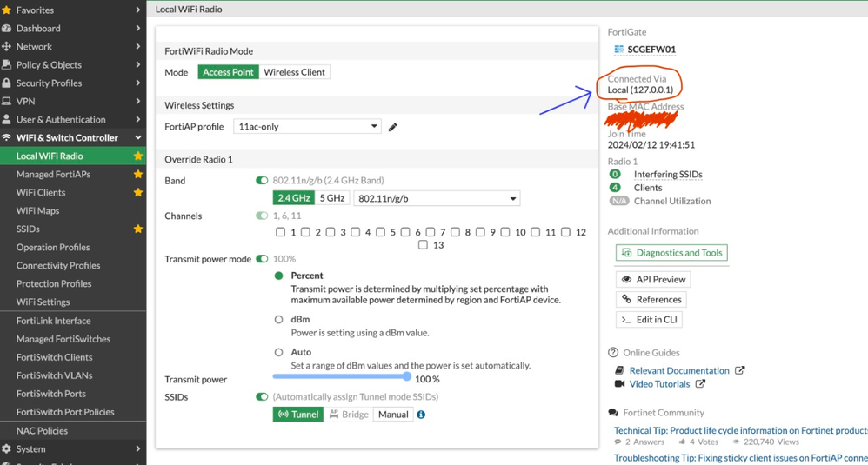Click the User & Authentication person icon

point(7,119)
